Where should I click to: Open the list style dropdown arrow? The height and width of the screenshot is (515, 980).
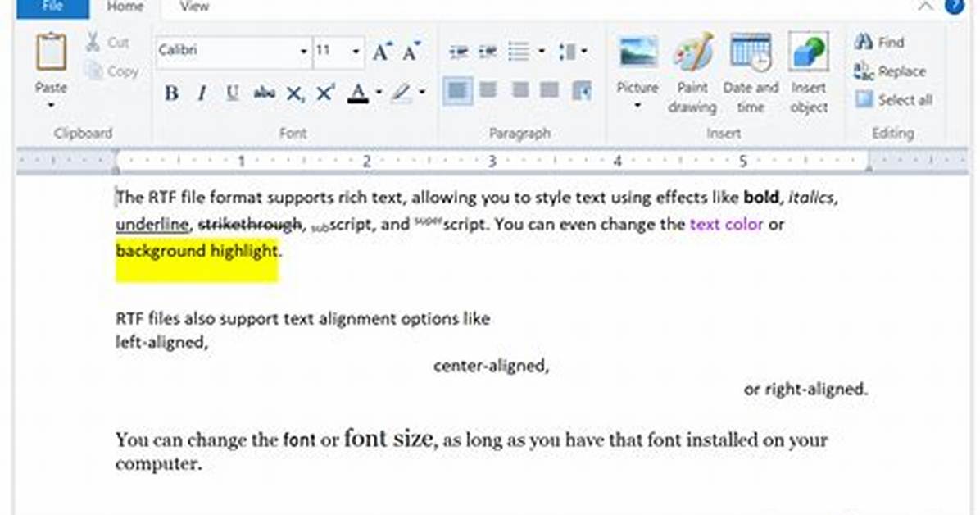[542, 52]
